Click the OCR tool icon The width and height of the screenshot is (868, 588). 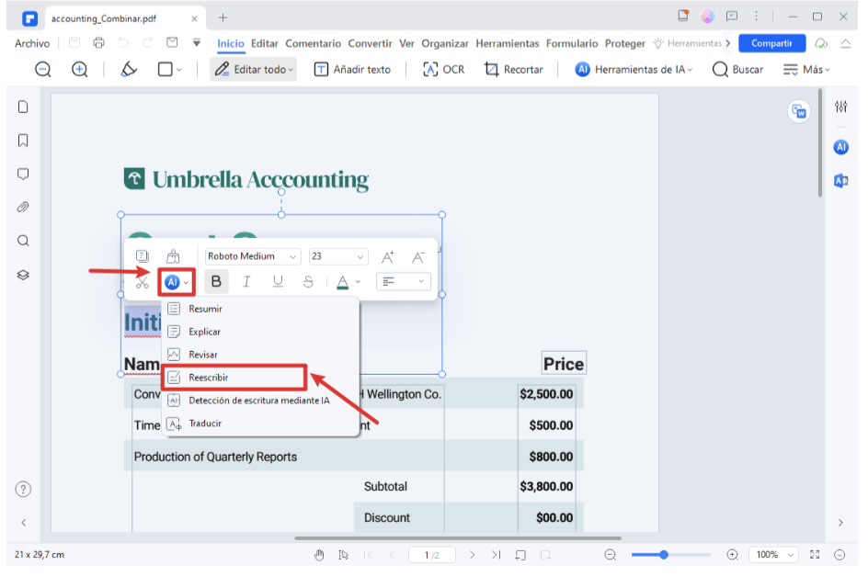pos(443,69)
